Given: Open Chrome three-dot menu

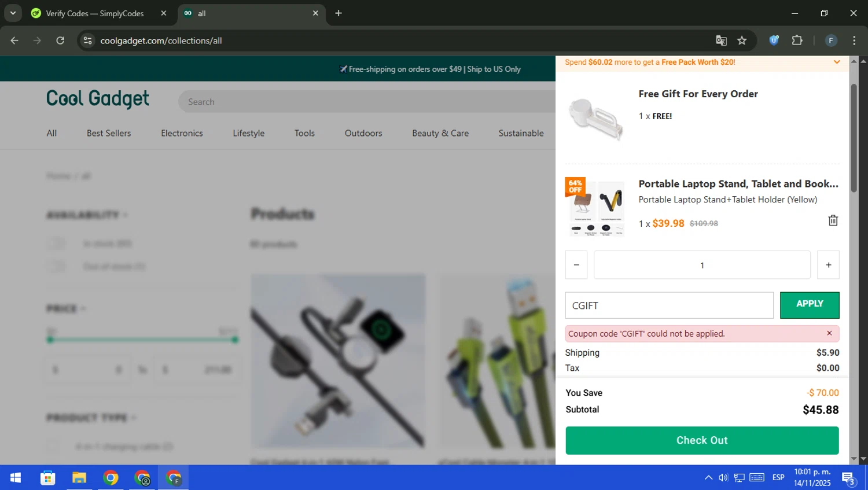Looking at the screenshot, I should point(854,40).
